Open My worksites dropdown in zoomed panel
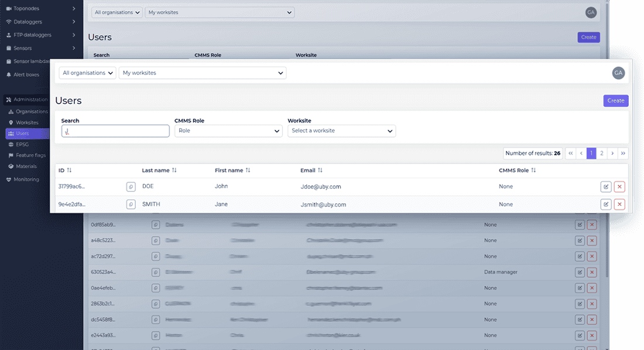This screenshot has height=350, width=644. point(203,73)
